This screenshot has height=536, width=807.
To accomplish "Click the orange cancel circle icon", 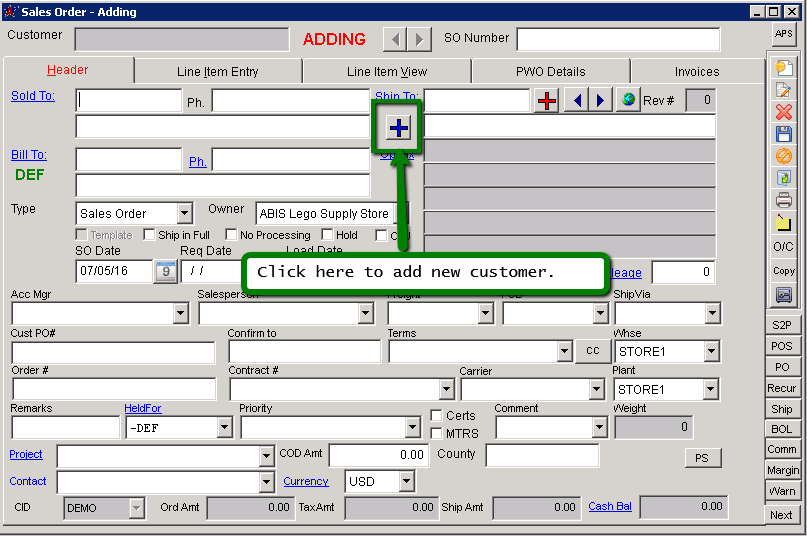I will coord(783,156).
